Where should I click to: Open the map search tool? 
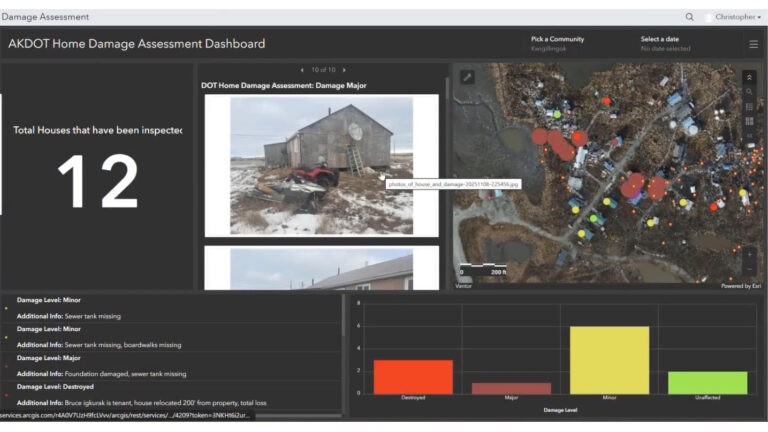(749, 92)
